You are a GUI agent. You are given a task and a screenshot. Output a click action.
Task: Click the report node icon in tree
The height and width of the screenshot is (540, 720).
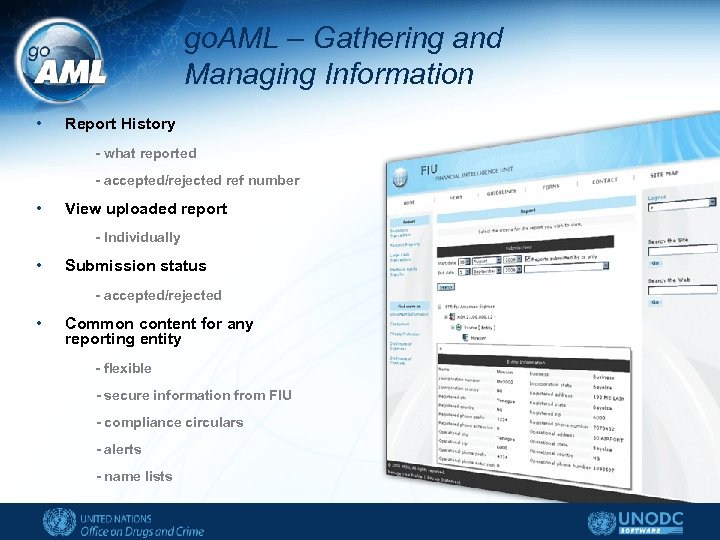452,317
